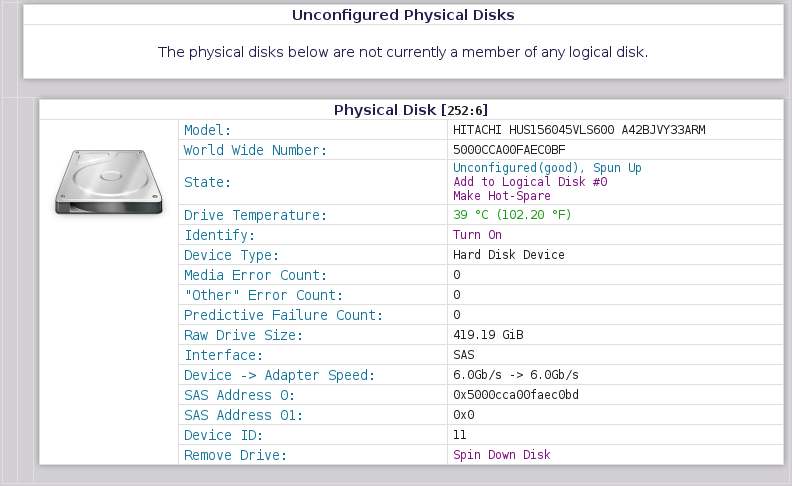Click the 'Hard Disk Device' type value
Image resolution: width=792 pixels, height=486 pixels.
pos(508,255)
